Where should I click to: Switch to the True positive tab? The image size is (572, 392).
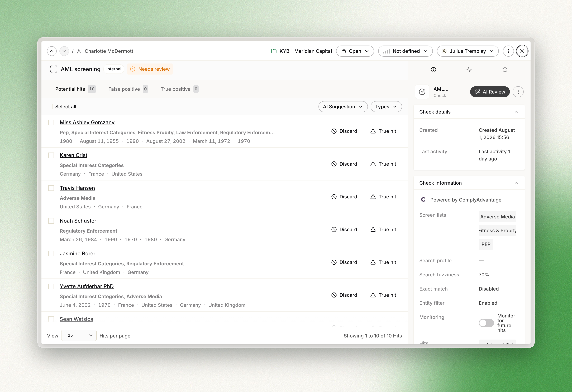(x=179, y=89)
